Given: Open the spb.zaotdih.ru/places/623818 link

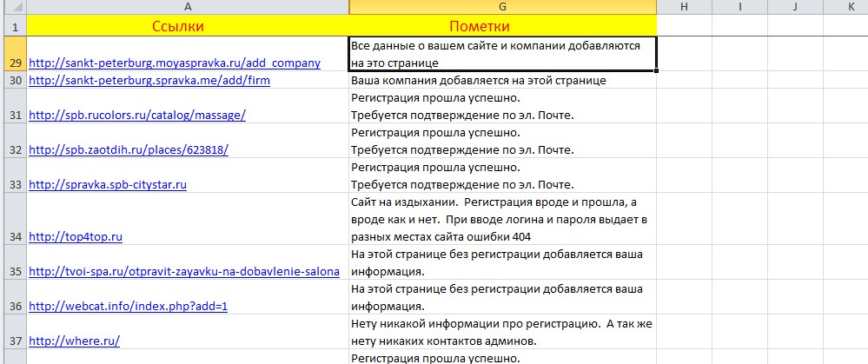Looking at the screenshot, I should tap(129, 150).
